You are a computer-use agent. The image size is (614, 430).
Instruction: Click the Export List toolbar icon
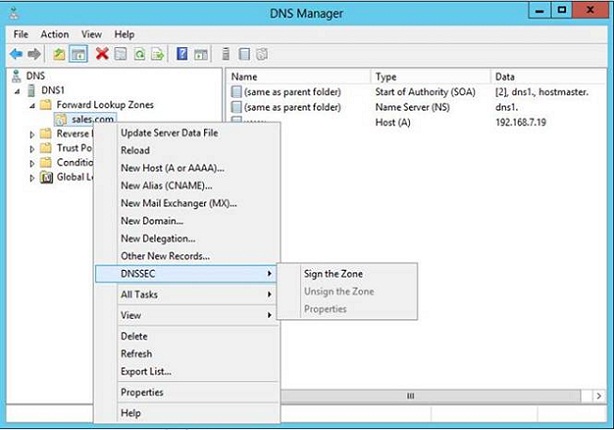(158, 54)
